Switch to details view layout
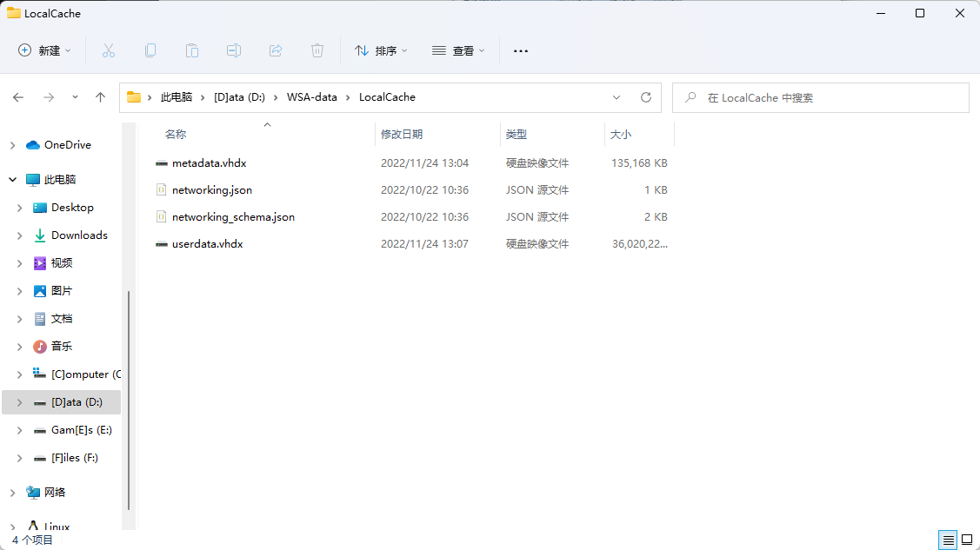Viewport: 980px width, 550px height. 948,540
